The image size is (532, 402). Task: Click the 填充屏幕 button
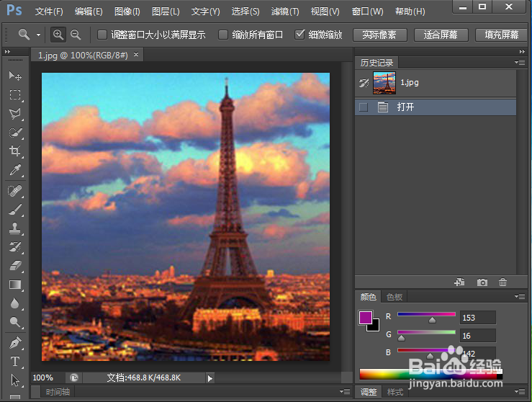(x=501, y=35)
